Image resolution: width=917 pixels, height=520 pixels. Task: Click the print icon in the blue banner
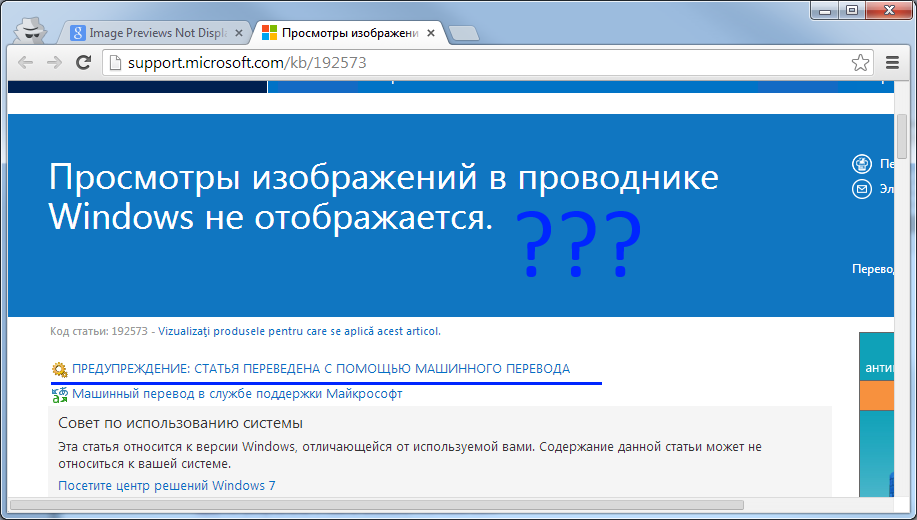pos(861,164)
